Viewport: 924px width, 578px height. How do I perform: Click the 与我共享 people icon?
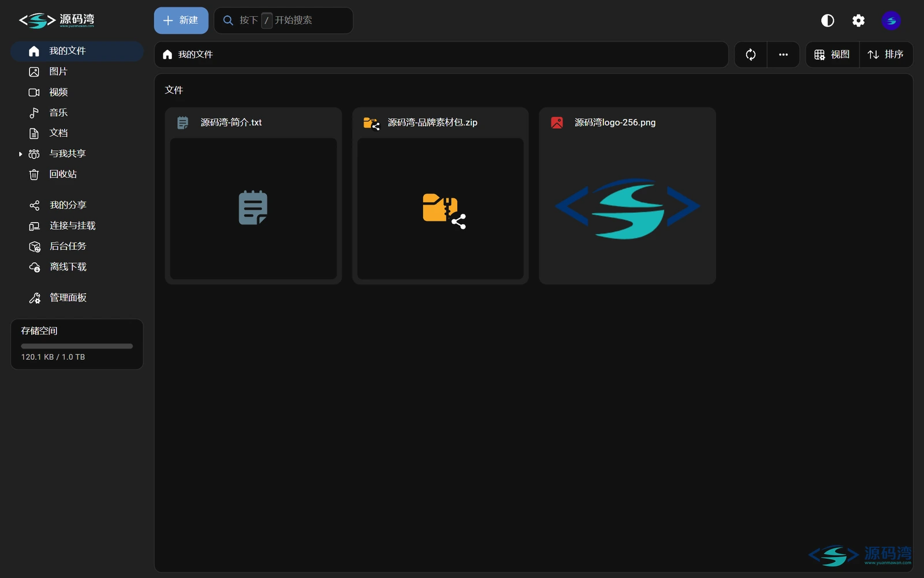(x=34, y=154)
